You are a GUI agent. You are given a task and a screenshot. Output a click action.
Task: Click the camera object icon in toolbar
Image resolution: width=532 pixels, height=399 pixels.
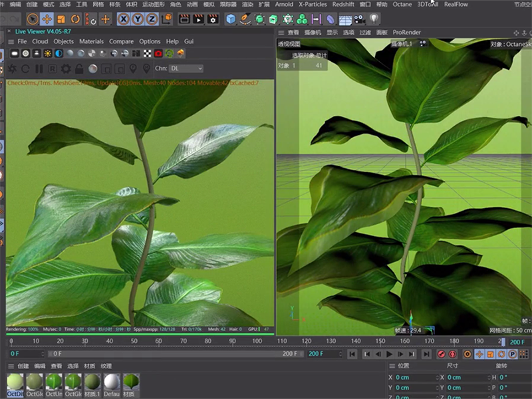[x=359, y=19]
